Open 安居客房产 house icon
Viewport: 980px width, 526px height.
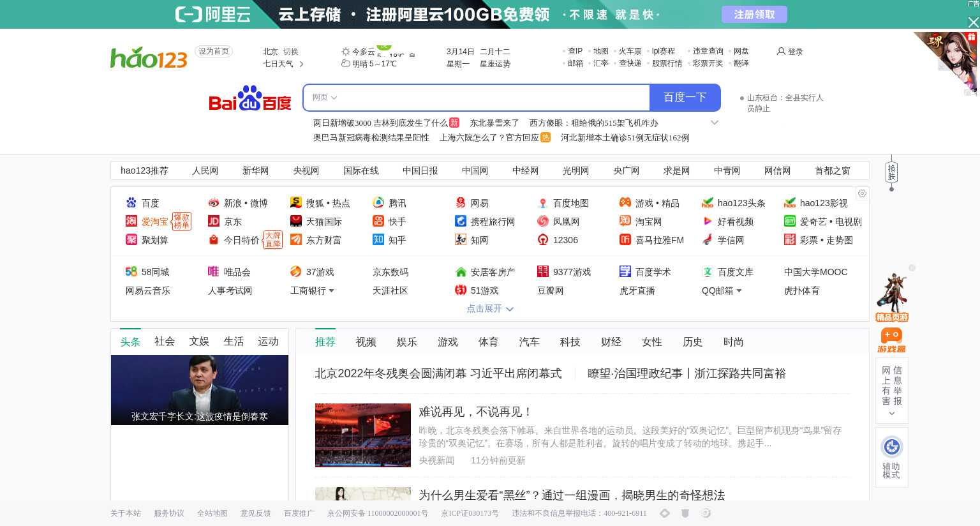[461, 272]
